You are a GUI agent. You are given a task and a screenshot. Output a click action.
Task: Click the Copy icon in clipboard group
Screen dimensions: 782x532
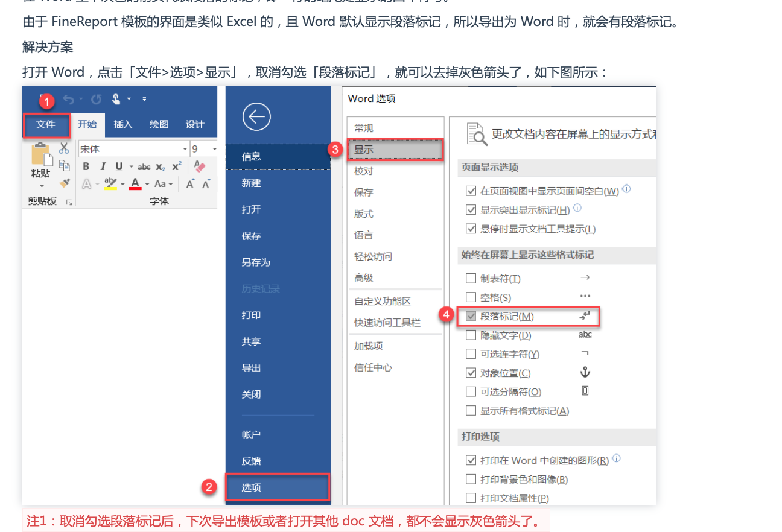64,165
